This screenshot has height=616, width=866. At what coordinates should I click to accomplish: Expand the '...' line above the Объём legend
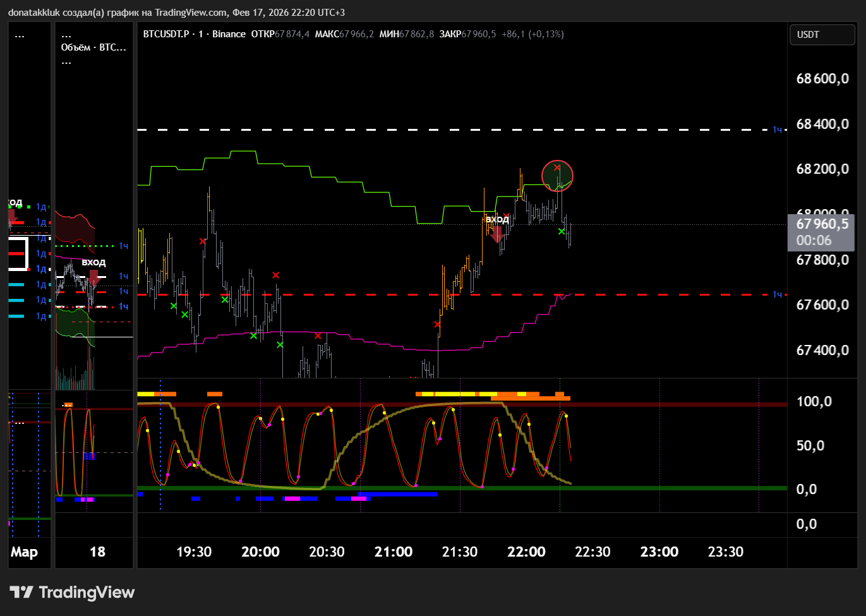pos(66,35)
